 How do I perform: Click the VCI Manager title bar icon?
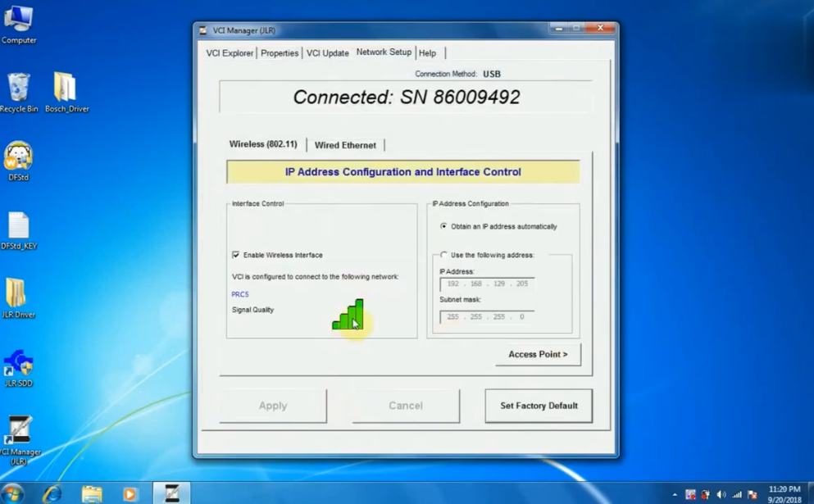click(x=203, y=30)
